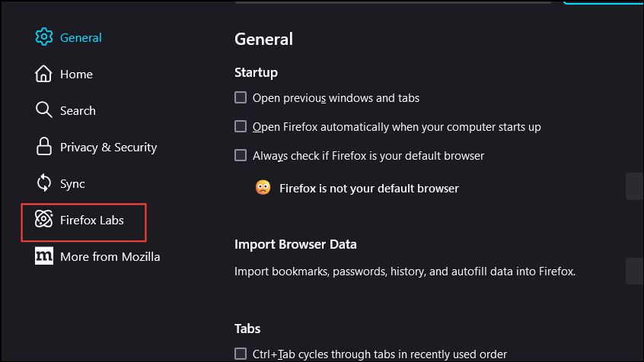
Task: Select the Home text label in sidebar
Action: pyautogui.click(x=76, y=74)
